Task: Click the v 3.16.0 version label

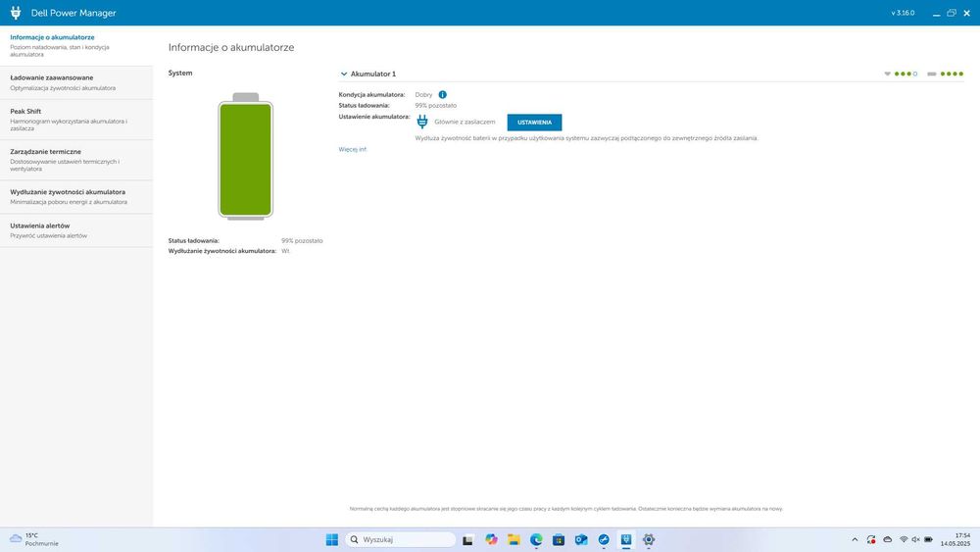Action: (x=903, y=13)
